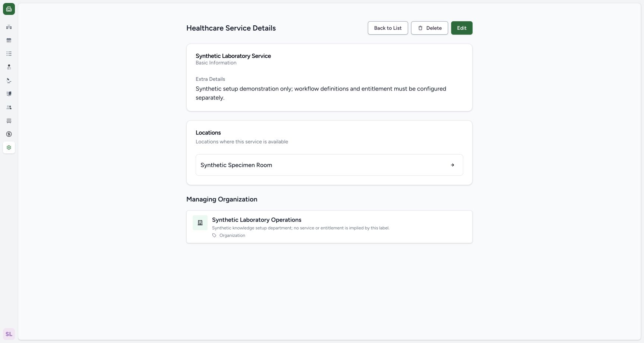Click the Managing Organization heading

pos(222,199)
